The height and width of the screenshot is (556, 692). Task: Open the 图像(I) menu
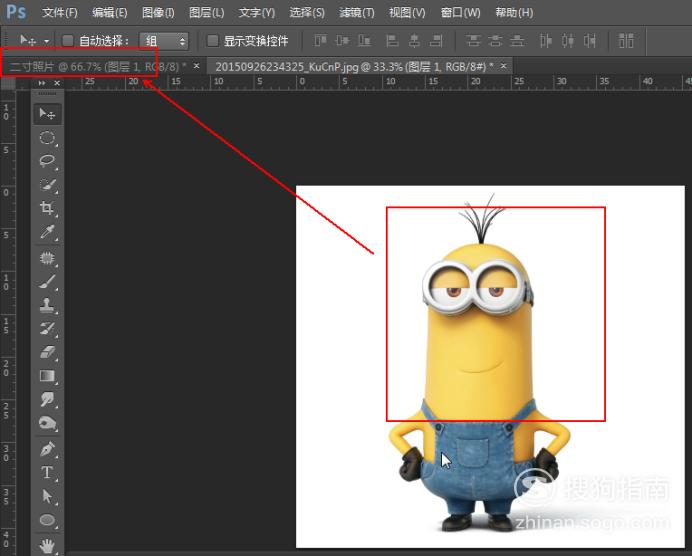click(158, 12)
